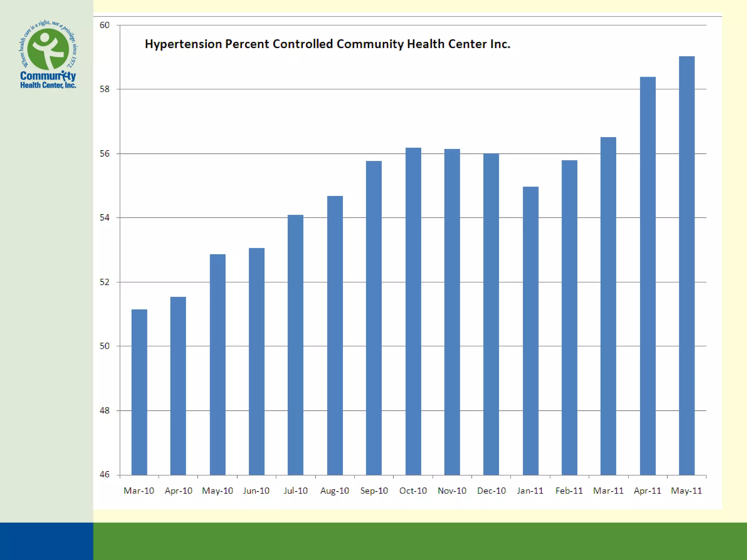Click the 60 y-axis value
This screenshot has width=747, height=560.
click(105, 25)
